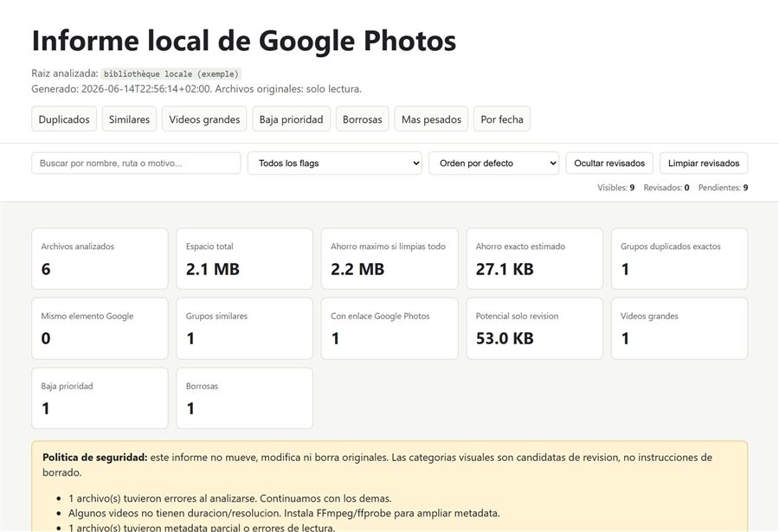Viewport: 779px width, 532px height.
Task: Select the Ahorro maximo si limpias todo card
Action: [389, 259]
